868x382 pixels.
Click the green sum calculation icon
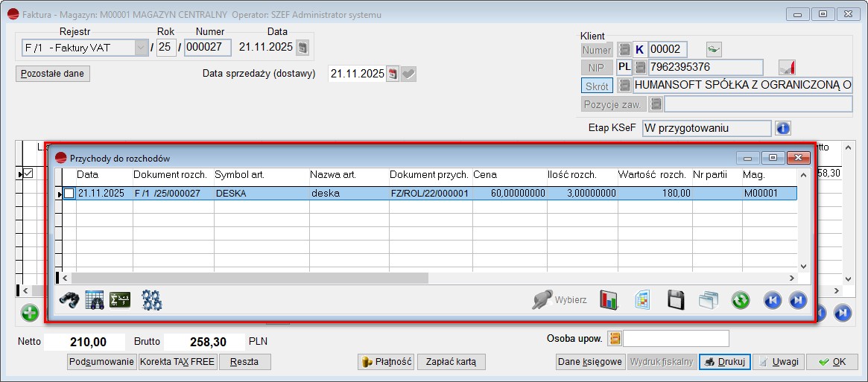coord(119,300)
